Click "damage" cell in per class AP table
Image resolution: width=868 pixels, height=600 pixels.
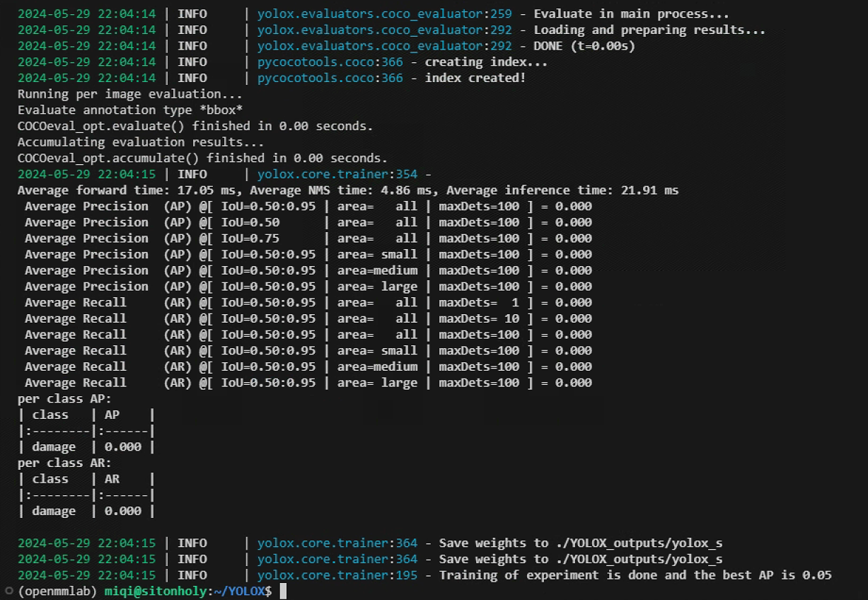(x=54, y=447)
